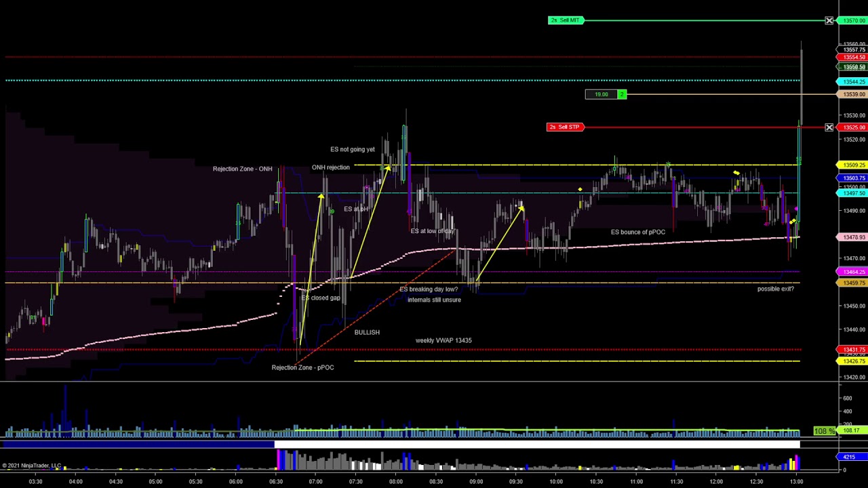The height and width of the screenshot is (488, 868).
Task: Click the 07:00 time axis label
Action: tap(316, 482)
